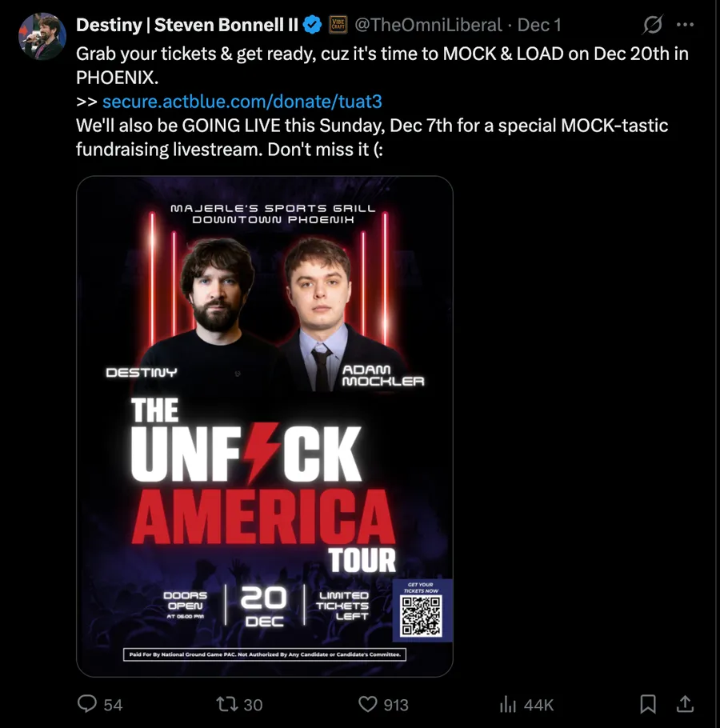The width and height of the screenshot is (720, 728).
Task: Click the 913 likes count
Action: pos(395,704)
